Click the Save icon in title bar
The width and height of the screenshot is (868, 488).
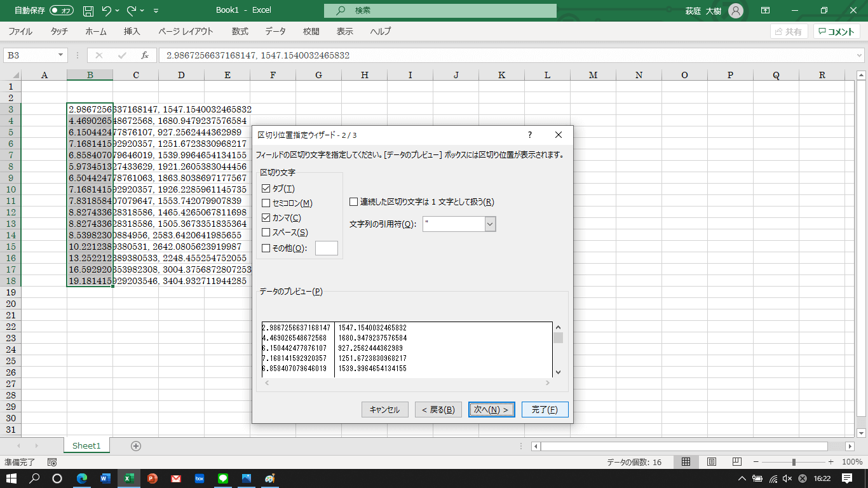[88, 11]
